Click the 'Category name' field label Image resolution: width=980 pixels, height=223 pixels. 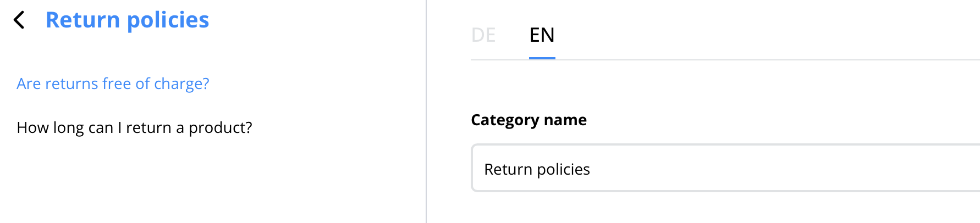528,120
